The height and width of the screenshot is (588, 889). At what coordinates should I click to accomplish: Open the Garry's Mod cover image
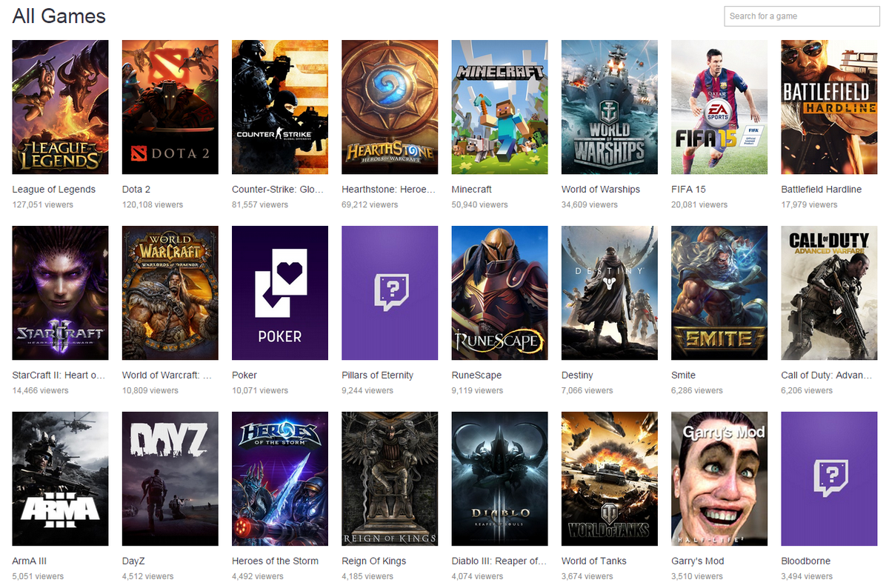point(719,479)
